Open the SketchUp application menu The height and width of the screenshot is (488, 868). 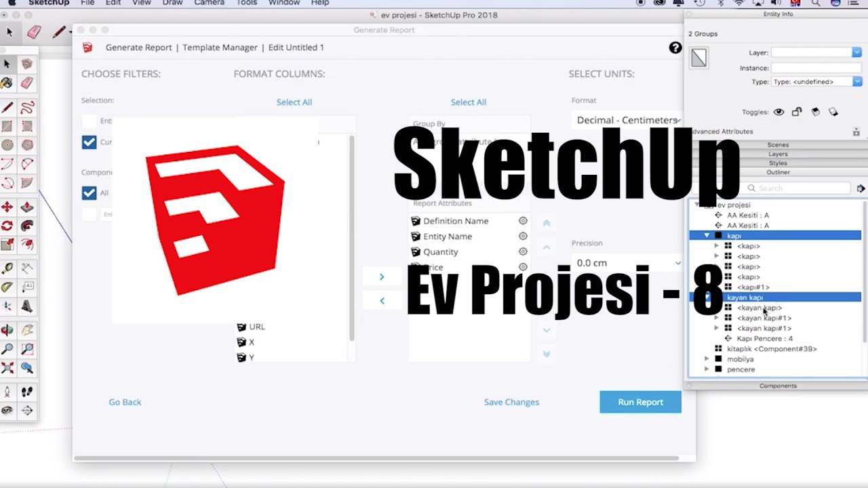pyautogui.click(x=49, y=3)
